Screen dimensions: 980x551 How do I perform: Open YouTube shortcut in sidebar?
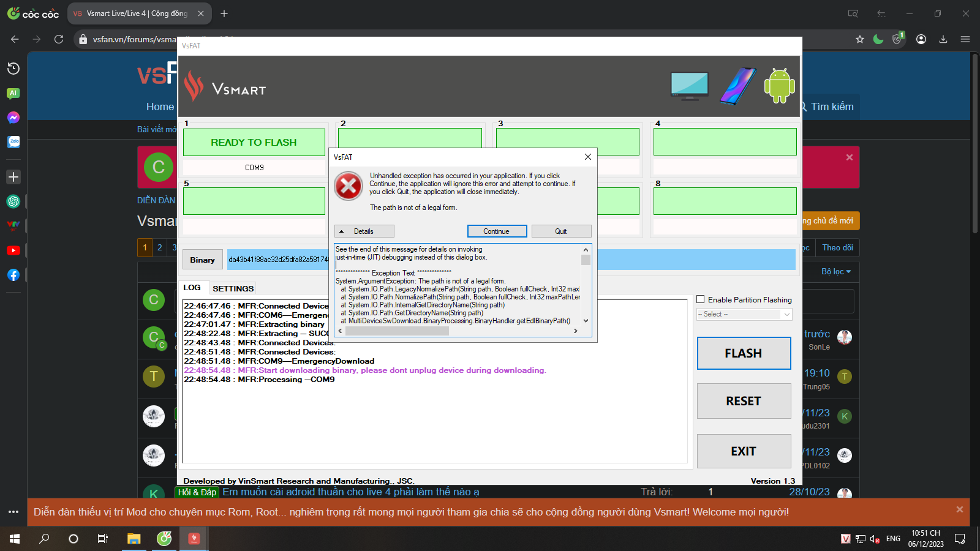coord(13,250)
